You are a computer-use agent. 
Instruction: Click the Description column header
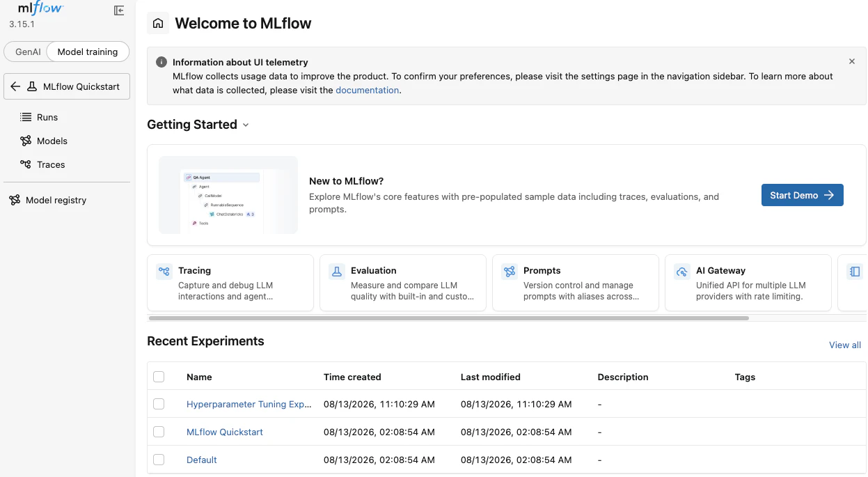623,377
